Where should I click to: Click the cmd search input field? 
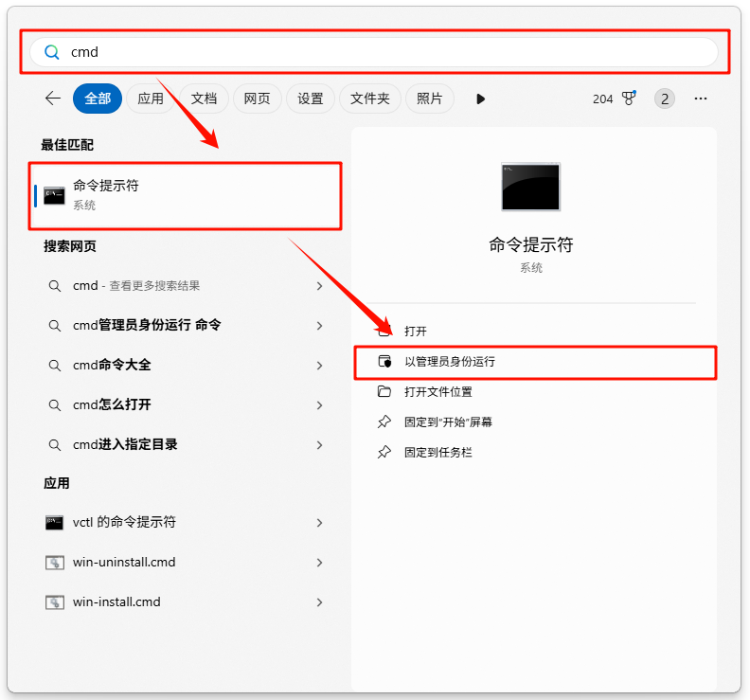tap(379, 52)
